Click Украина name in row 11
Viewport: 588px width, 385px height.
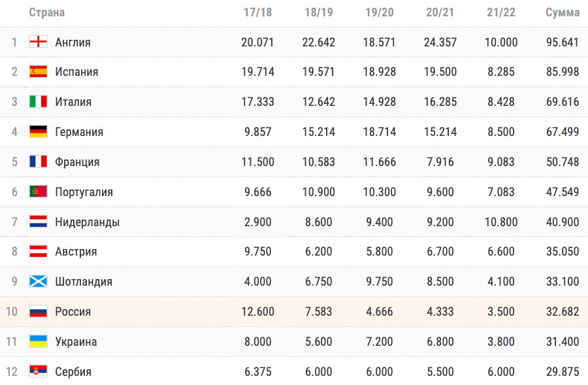76,342
